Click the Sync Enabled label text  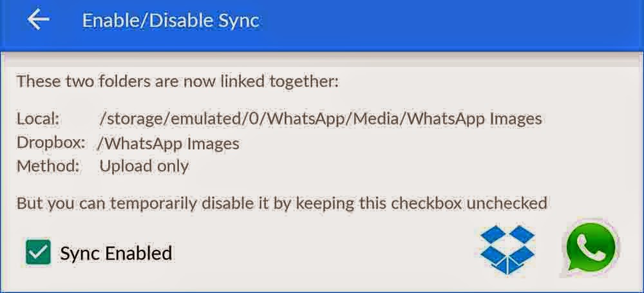pos(116,252)
